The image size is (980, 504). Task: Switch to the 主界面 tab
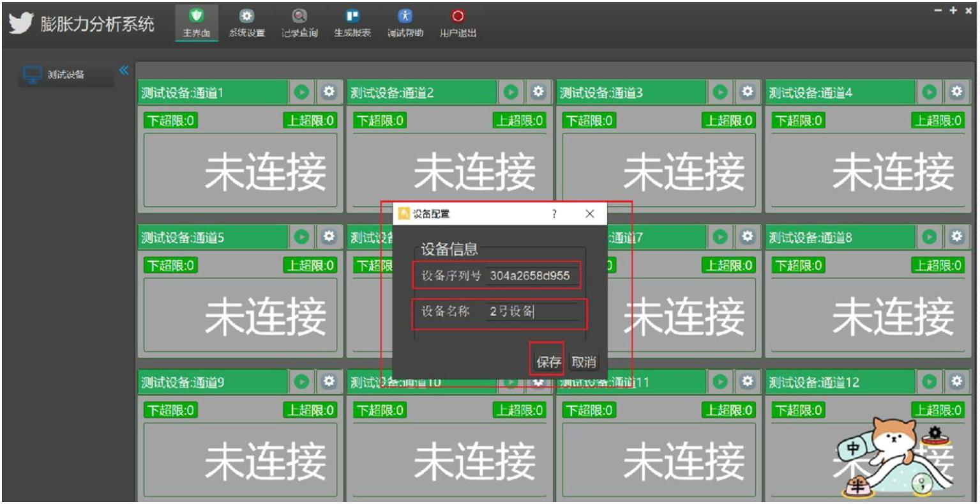point(196,23)
